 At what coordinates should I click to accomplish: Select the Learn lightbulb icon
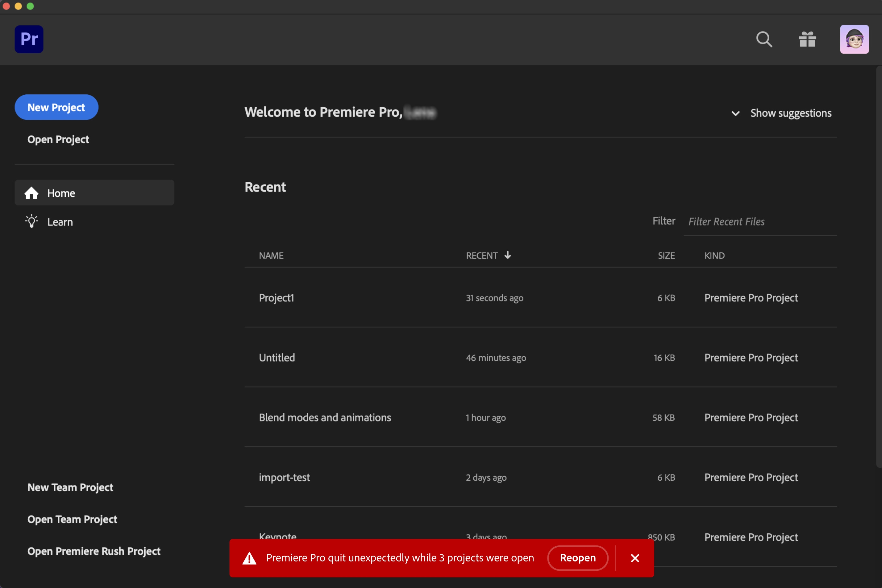pyautogui.click(x=31, y=222)
